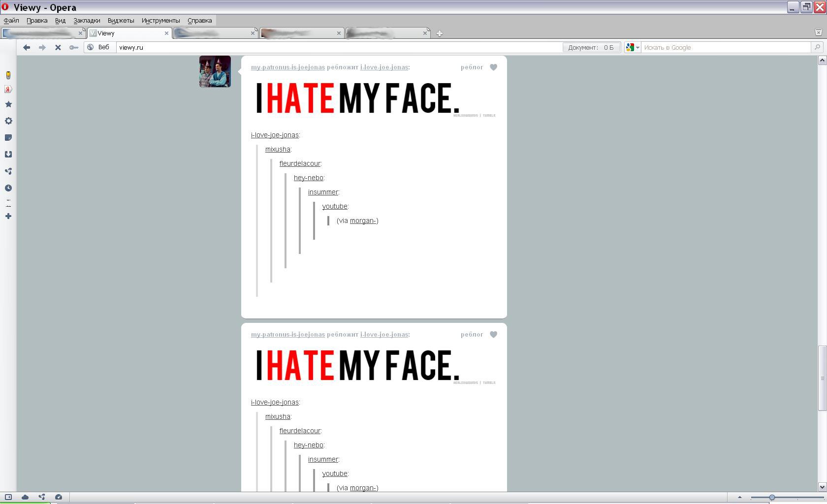Click the Opera Unite icon in status bar

[42, 497]
